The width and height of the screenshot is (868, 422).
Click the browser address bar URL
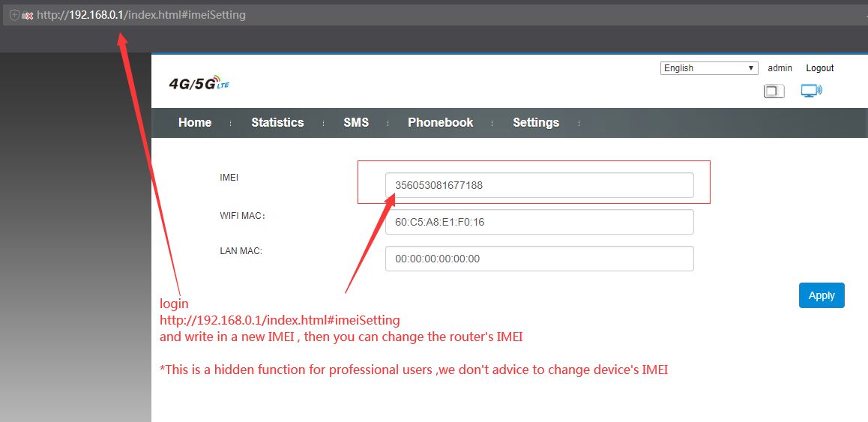click(141, 16)
